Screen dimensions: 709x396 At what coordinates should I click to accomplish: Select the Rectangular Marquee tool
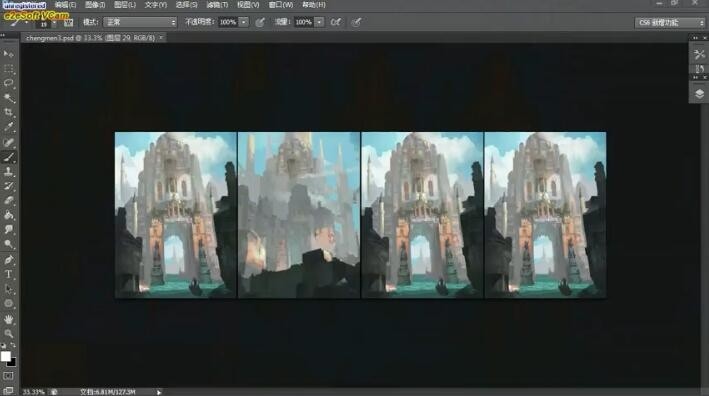(8, 69)
